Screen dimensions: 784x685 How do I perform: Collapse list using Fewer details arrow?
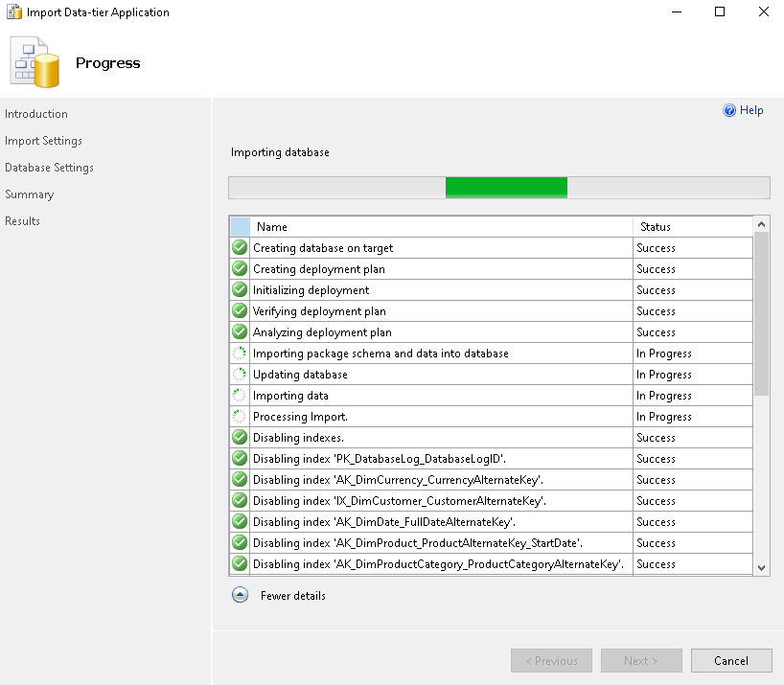(x=240, y=595)
